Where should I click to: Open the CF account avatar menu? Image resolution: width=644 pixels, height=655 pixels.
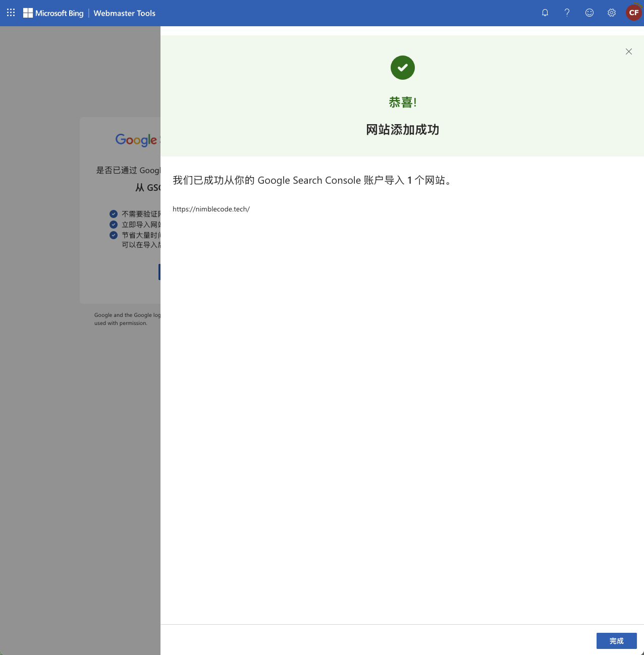[x=633, y=13]
